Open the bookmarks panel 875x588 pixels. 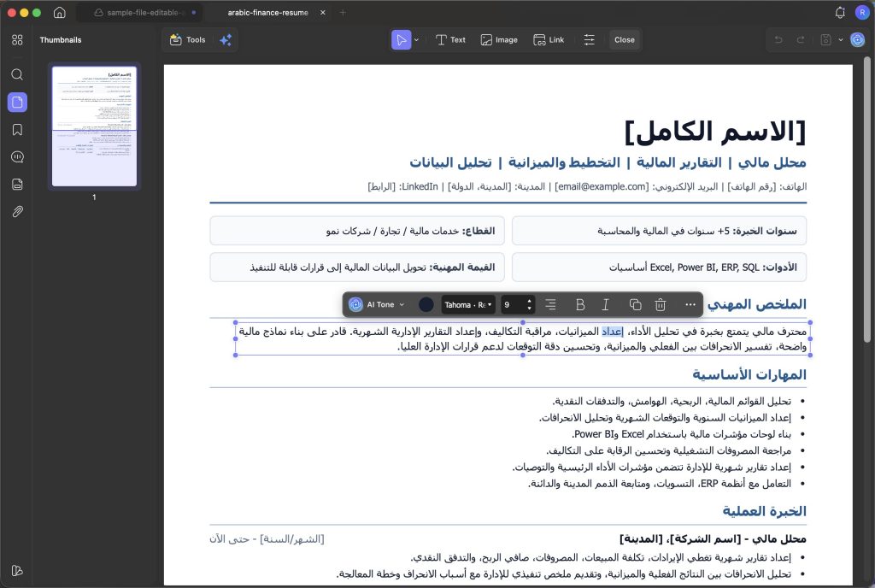pyautogui.click(x=17, y=129)
